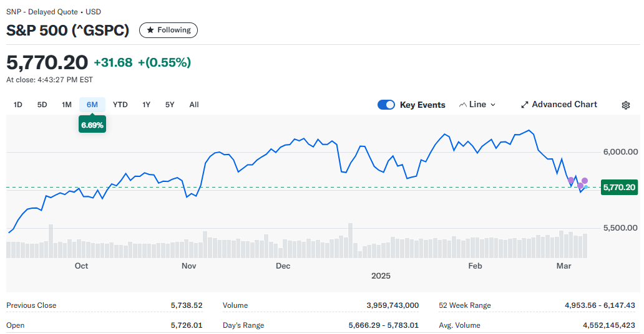Click the +31.68 change value
This screenshot has height=334, width=644.
(114, 62)
